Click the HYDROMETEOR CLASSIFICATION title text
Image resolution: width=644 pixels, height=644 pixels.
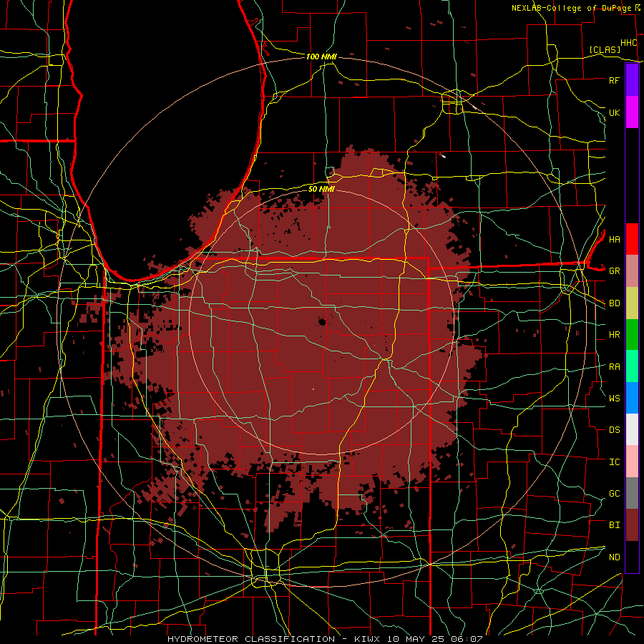(251, 639)
